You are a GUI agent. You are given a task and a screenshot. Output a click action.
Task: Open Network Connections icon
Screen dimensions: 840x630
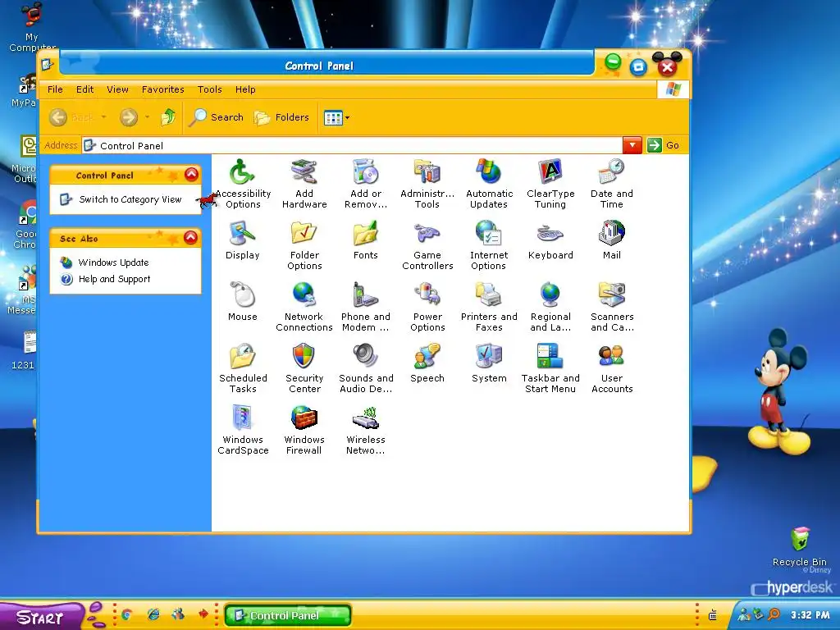point(304,307)
